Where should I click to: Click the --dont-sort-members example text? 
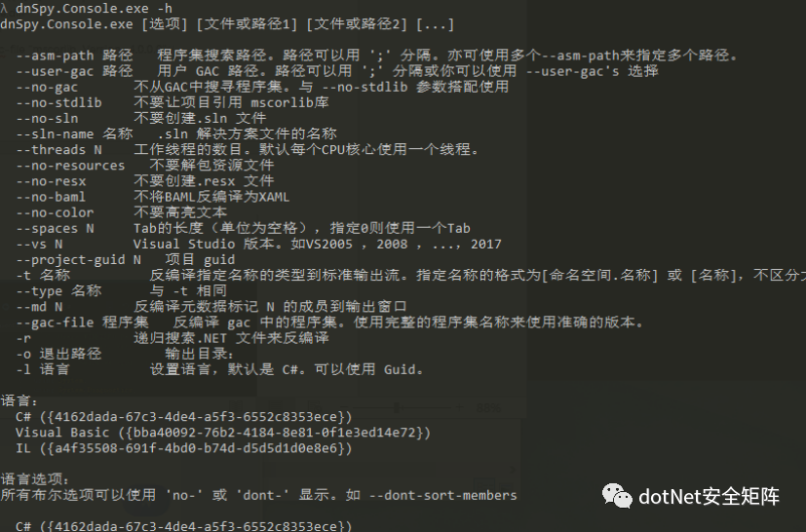(442, 496)
